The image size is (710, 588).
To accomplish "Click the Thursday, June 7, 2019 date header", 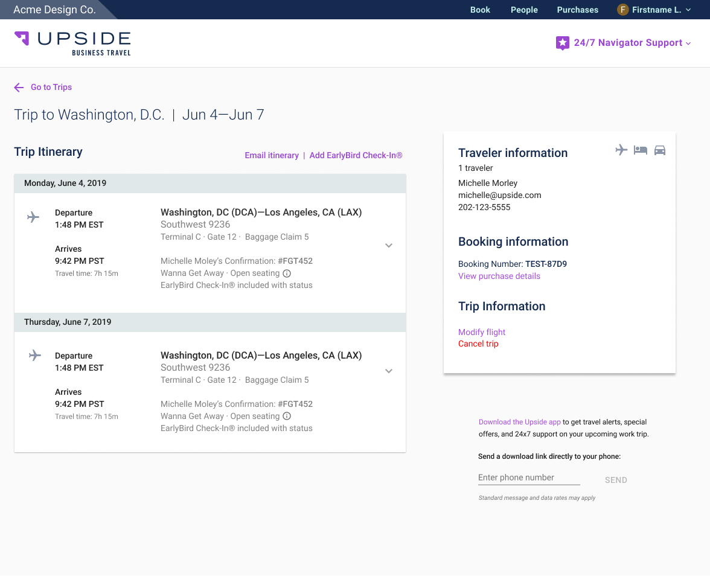I will tap(210, 322).
